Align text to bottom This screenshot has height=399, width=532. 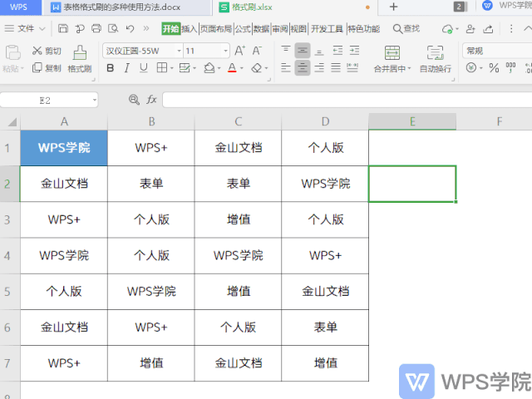coord(319,51)
